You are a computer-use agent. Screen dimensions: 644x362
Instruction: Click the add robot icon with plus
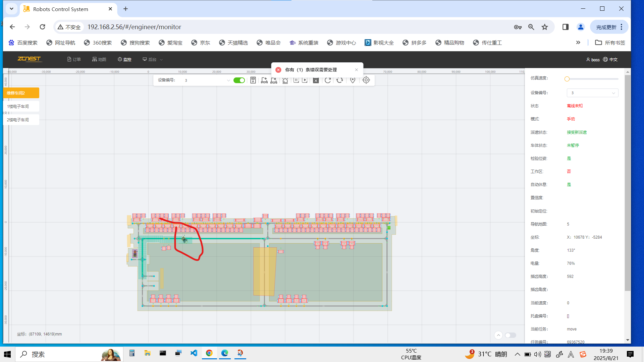(x=264, y=80)
